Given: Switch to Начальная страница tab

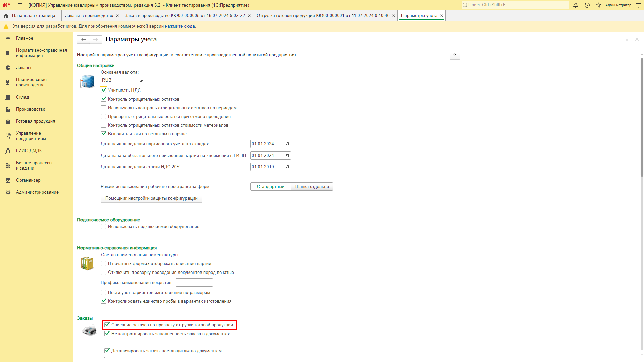Looking at the screenshot, I should click(31, 16).
